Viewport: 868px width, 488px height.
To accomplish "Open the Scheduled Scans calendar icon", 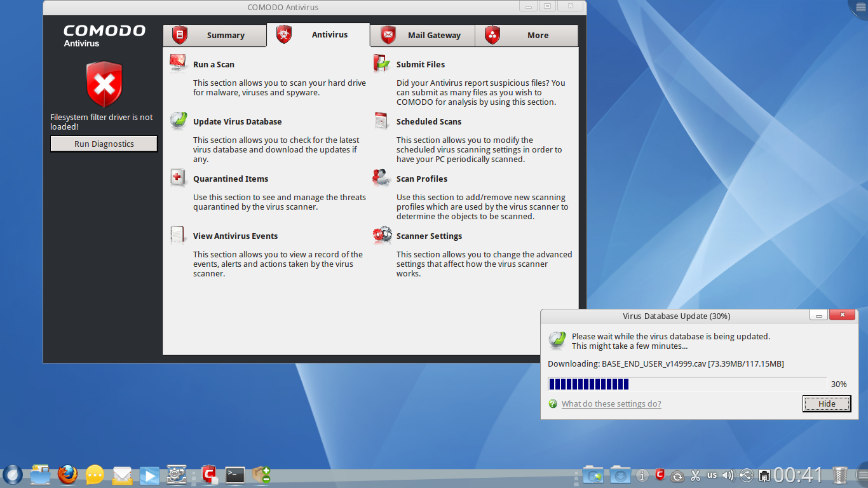I will tap(381, 121).
